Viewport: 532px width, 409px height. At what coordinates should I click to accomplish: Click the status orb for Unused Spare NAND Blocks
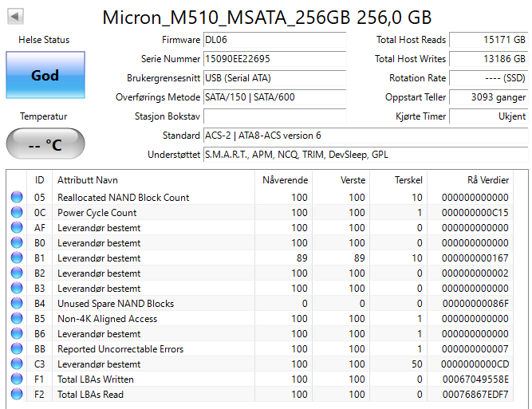click(x=17, y=304)
